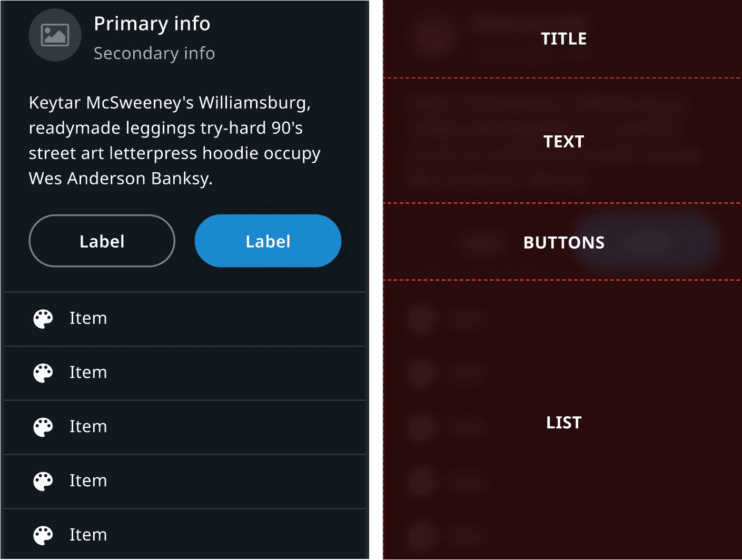Screen dimensions: 742x560
Task: Click the Primary info heading
Action: point(152,24)
